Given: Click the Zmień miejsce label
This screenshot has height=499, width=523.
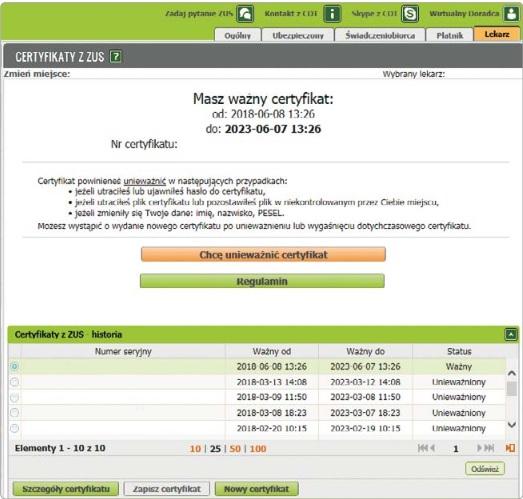Looking at the screenshot, I should click(37, 74).
